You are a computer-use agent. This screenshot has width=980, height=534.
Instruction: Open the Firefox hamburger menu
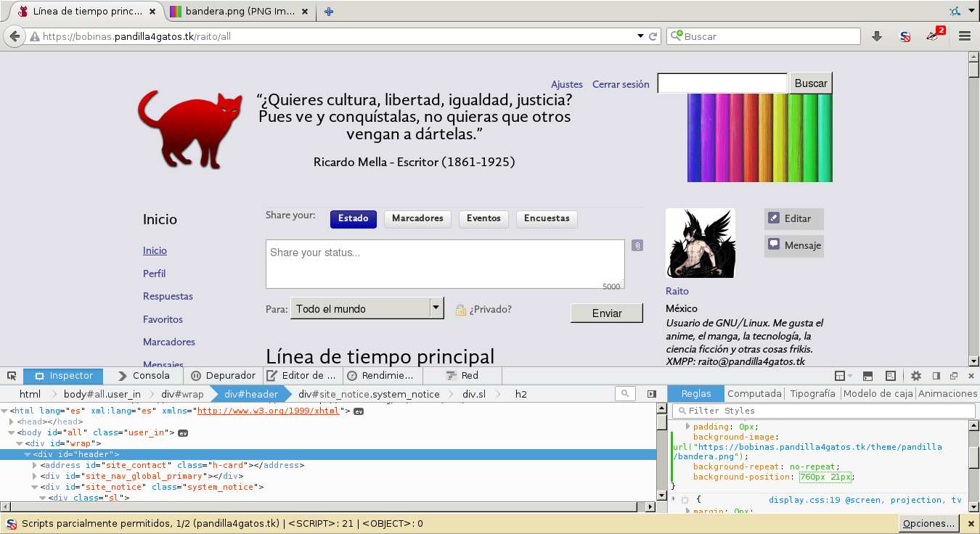click(x=965, y=36)
